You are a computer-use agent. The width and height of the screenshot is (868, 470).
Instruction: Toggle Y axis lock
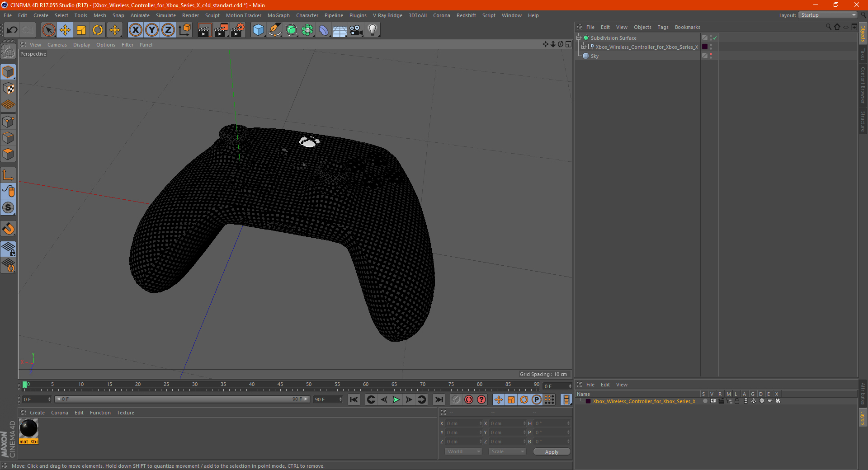152,30
